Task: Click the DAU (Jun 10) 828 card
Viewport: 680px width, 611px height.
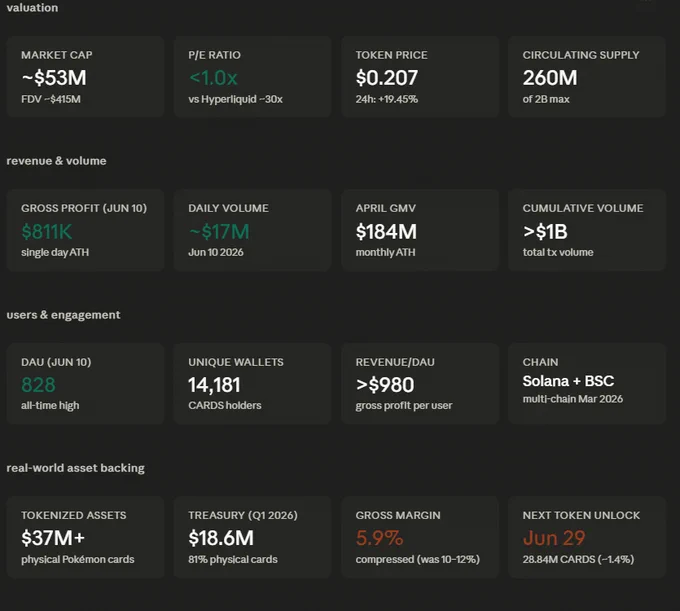Action: 85,384
